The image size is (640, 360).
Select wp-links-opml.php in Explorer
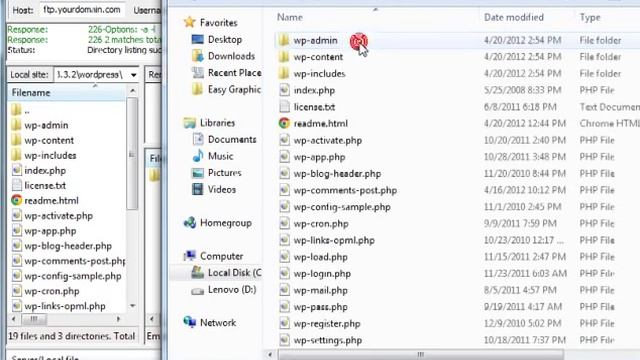point(334,240)
